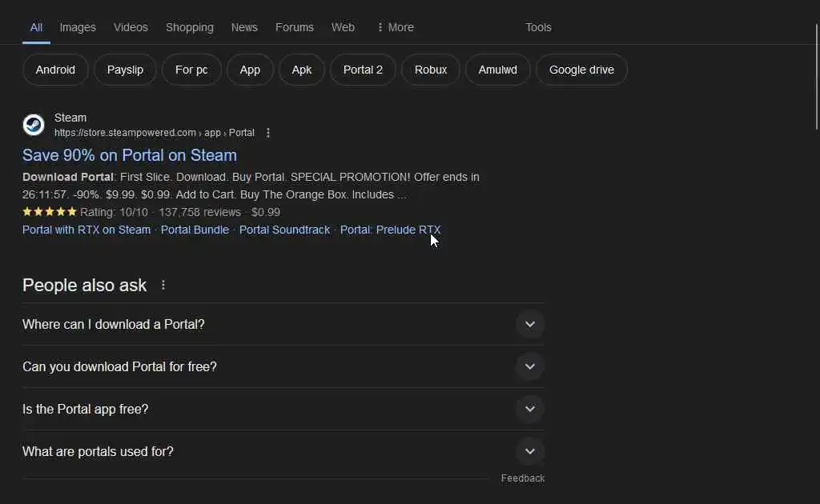Expand 'Where can I download a Portal?'
Image resolution: width=820 pixels, height=504 pixels.
click(x=529, y=324)
